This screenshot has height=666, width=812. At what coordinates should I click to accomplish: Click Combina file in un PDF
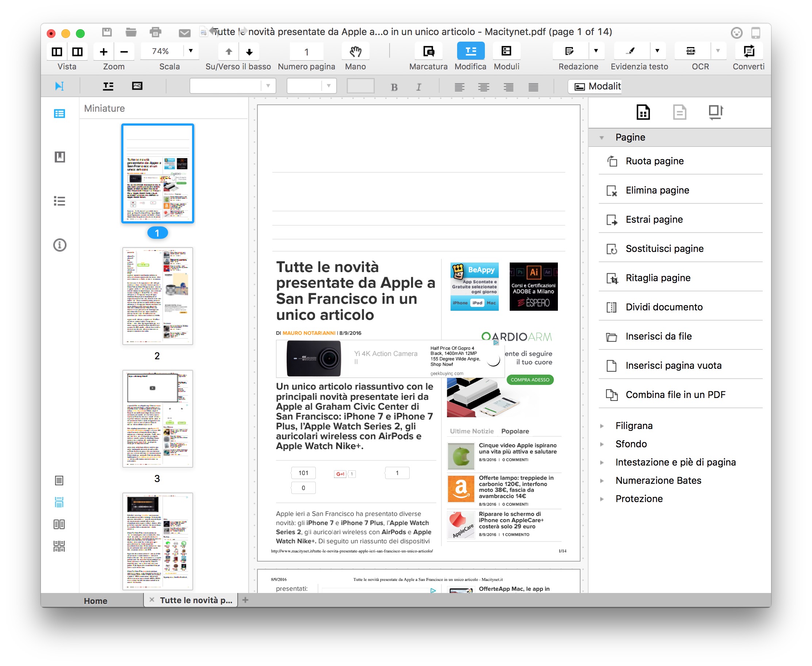coord(675,395)
